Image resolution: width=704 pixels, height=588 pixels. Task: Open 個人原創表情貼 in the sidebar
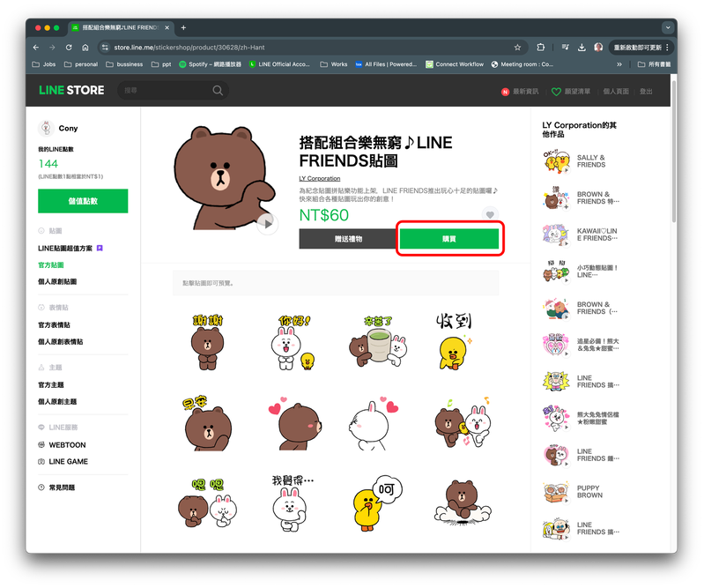(x=60, y=342)
